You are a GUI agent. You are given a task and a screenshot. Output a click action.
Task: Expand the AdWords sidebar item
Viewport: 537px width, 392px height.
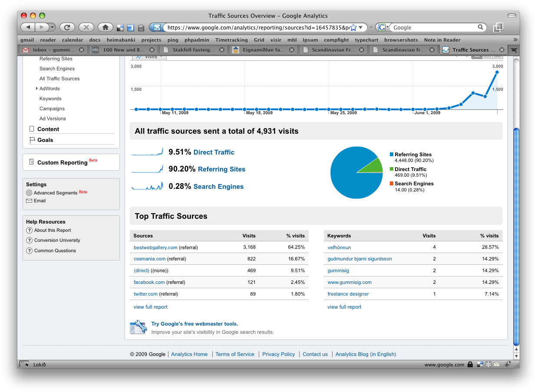pos(37,89)
